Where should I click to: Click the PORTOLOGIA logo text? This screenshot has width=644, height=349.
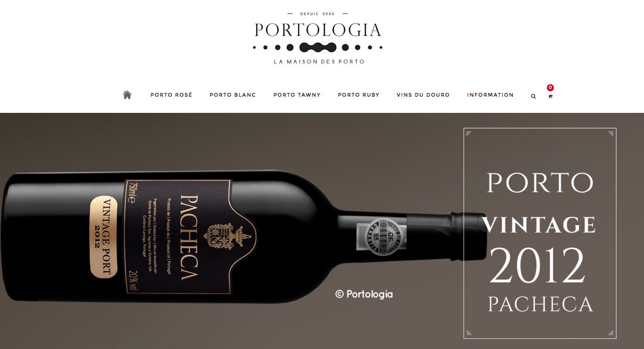318,30
